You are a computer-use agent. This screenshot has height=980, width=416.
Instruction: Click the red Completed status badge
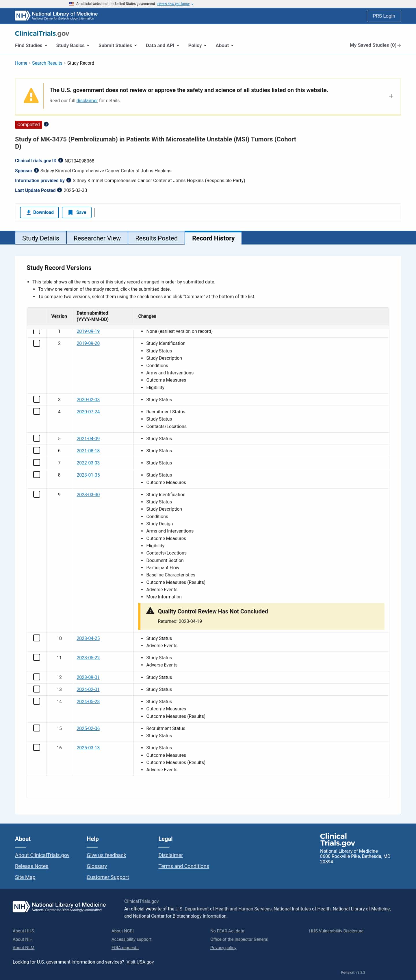point(29,124)
